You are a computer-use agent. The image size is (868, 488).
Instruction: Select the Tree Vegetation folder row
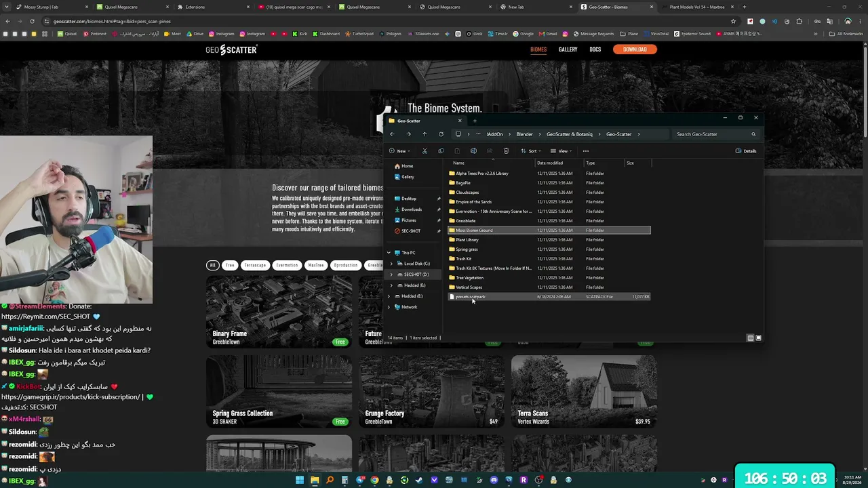549,278
